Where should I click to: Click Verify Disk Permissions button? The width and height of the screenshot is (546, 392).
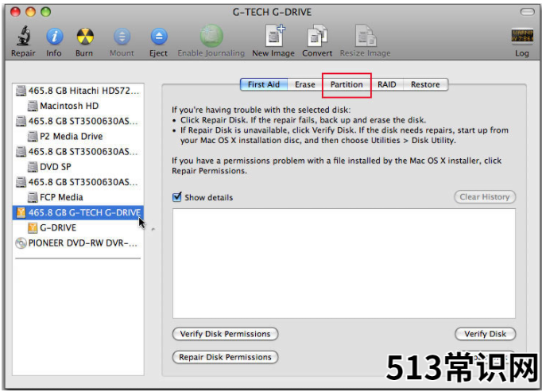click(x=225, y=334)
